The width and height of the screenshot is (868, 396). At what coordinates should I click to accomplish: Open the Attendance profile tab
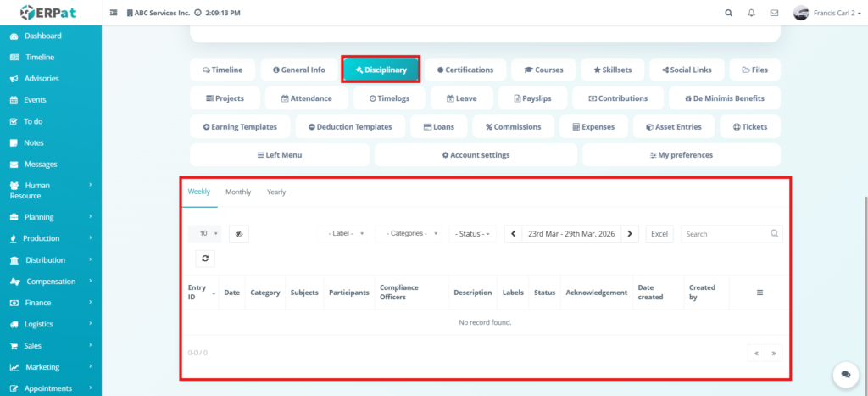[307, 98]
